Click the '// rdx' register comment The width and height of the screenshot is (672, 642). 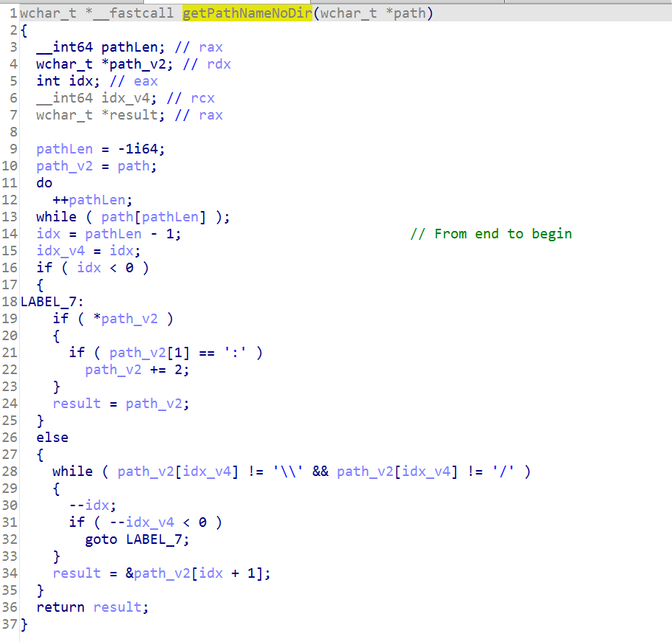[207, 64]
